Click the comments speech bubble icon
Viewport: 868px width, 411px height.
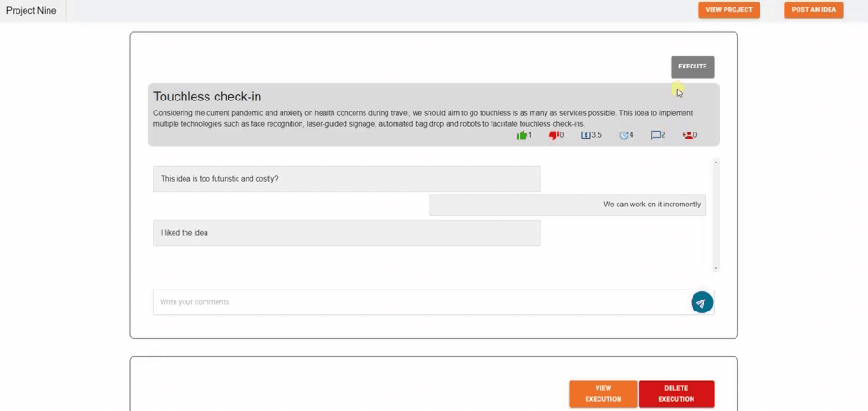click(655, 135)
